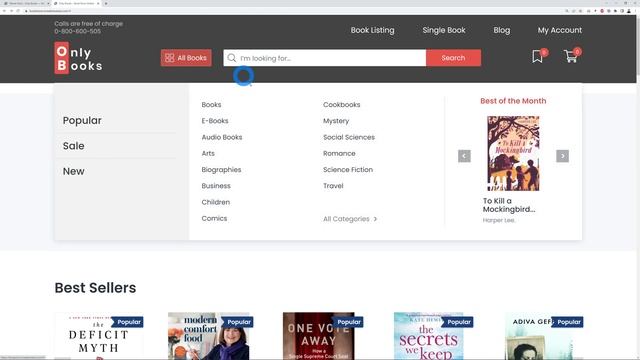The width and height of the screenshot is (640, 360).
Task: Click the Only Books logo
Action: (78, 58)
